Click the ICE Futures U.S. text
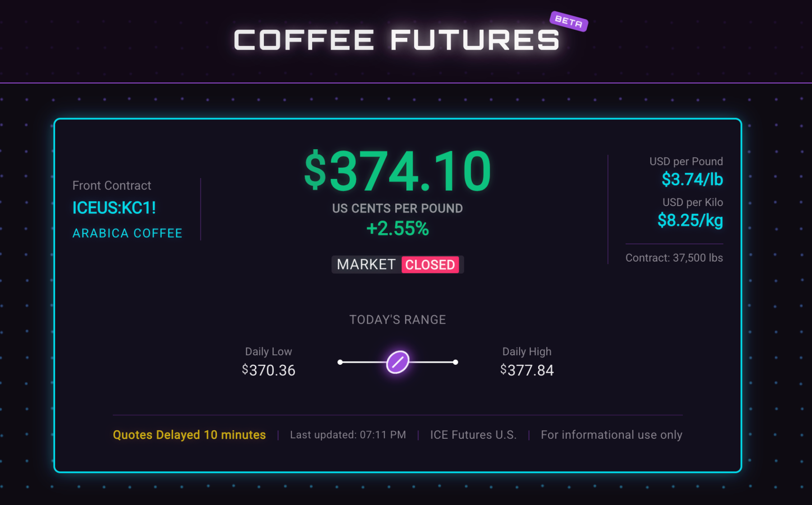Viewport: 812px width, 505px height. pyautogui.click(x=473, y=435)
